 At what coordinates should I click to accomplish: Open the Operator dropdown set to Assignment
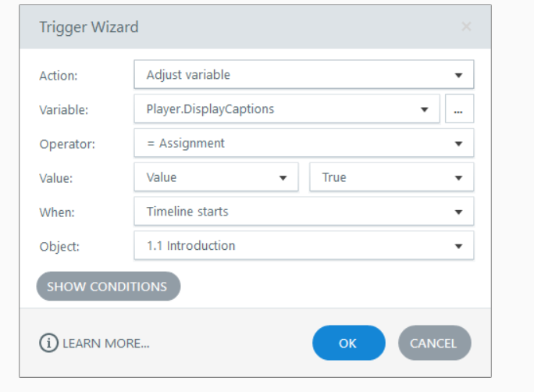click(303, 143)
